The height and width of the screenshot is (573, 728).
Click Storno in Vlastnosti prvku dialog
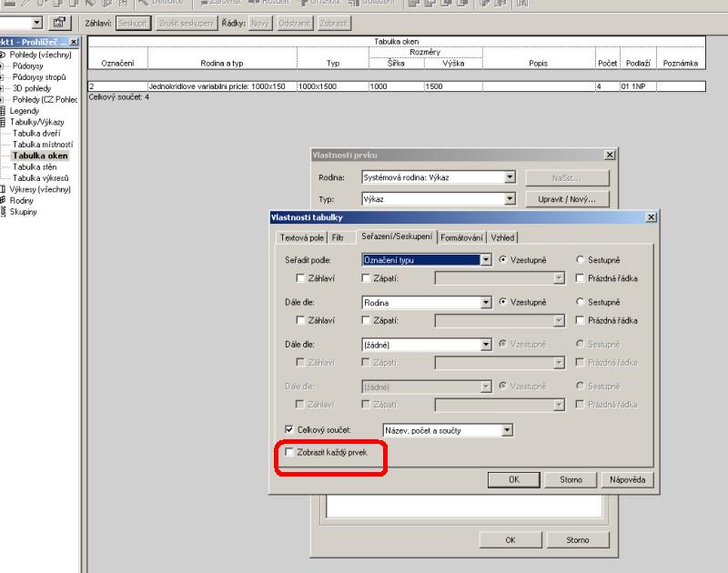tap(577, 540)
